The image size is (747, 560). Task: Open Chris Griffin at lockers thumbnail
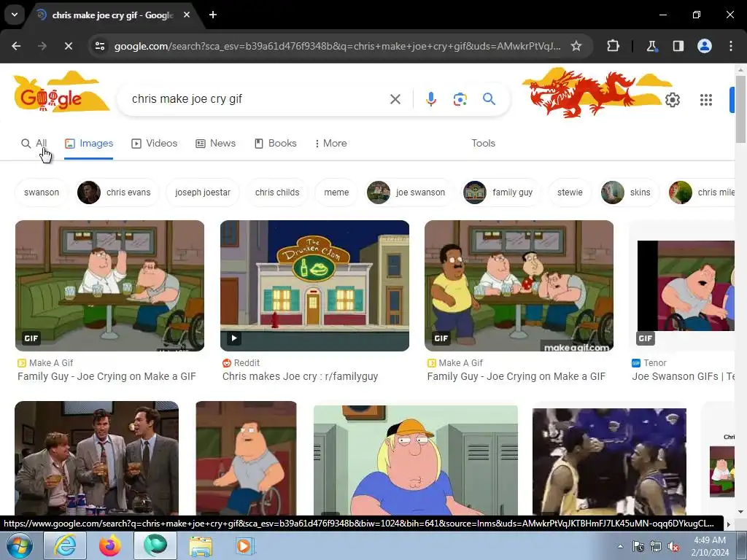pos(415,460)
